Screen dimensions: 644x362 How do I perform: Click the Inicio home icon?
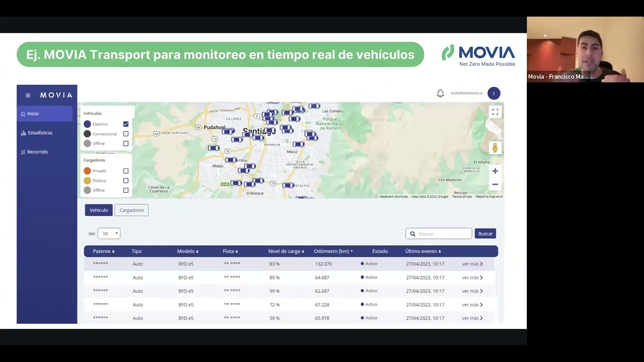pos(23,114)
